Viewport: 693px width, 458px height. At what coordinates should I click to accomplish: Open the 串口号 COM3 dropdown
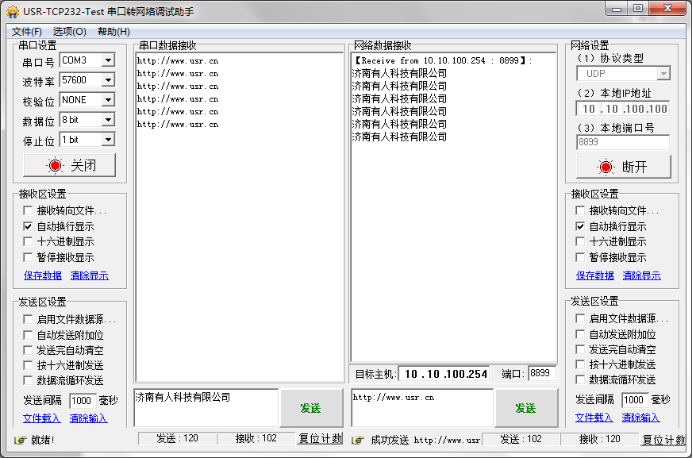108,60
